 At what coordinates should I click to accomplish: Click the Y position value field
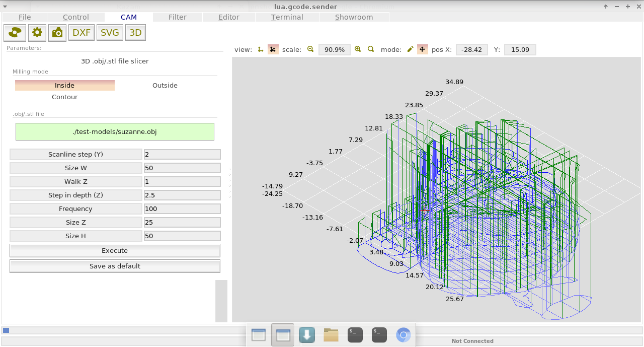pyautogui.click(x=520, y=50)
